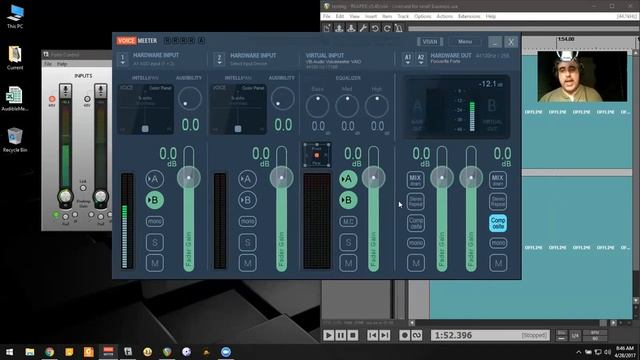Click the Color Panel label on input 1

click(x=160, y=88)
